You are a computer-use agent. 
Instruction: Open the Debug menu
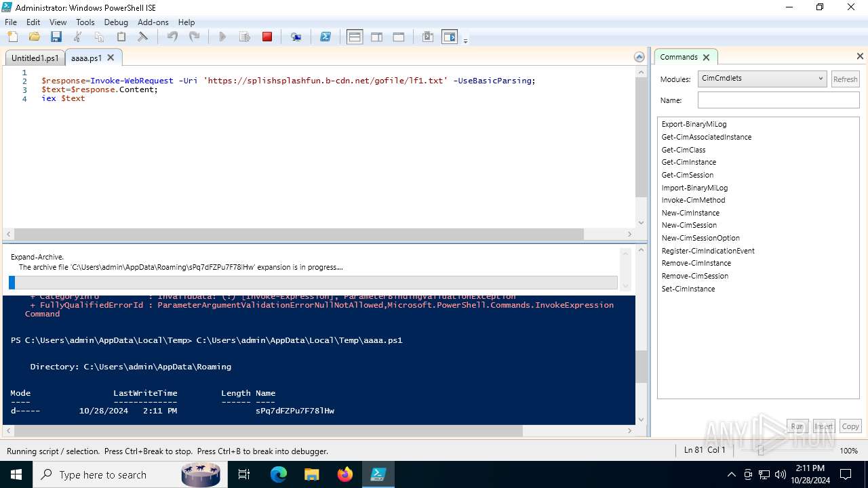point(116,22)
